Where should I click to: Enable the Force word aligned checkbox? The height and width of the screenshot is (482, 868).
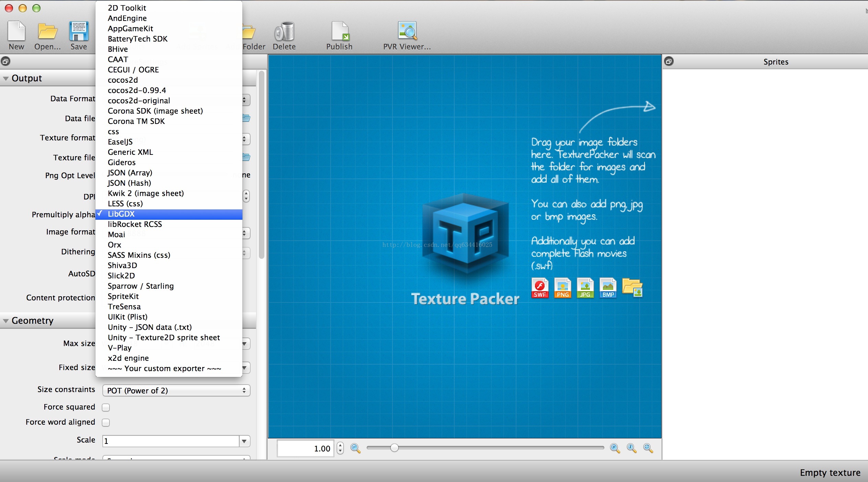[x=106, y=423]
